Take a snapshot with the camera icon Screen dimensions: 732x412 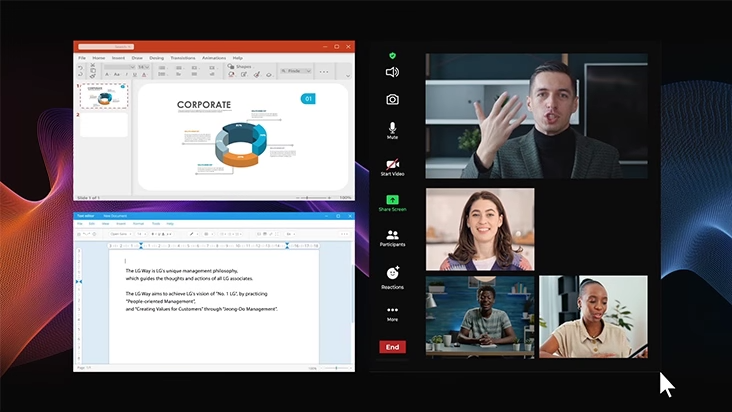392,99
